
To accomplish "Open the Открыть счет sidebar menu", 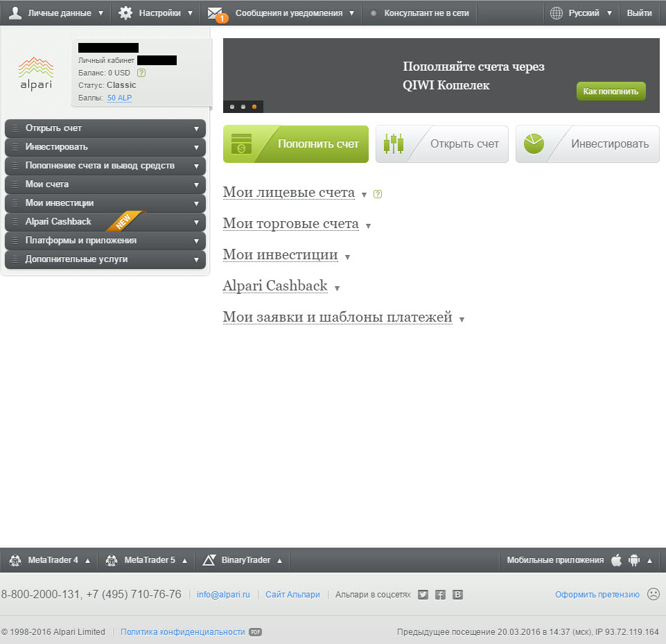I will [105, 128].
